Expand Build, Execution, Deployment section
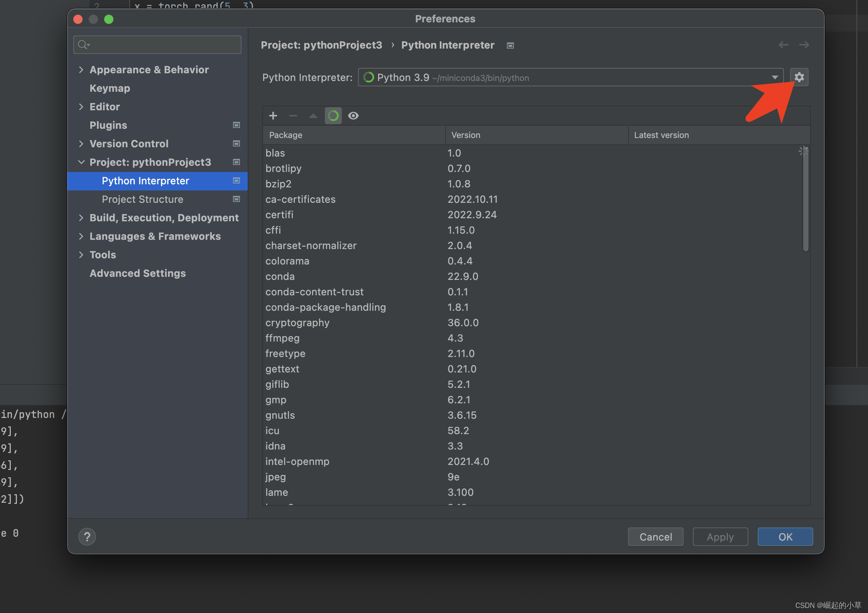This screenshot has width=868, height=613. [x=81, y=218]
